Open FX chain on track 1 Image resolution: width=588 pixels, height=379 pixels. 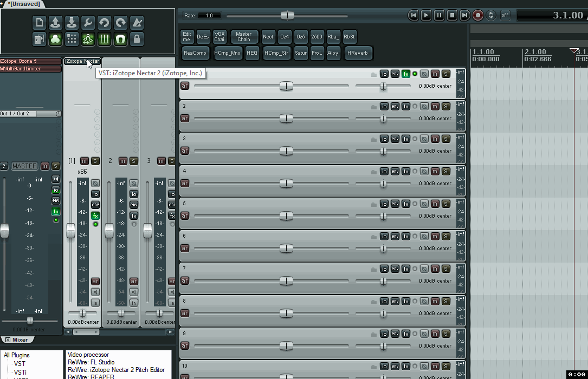click(406, 74)
